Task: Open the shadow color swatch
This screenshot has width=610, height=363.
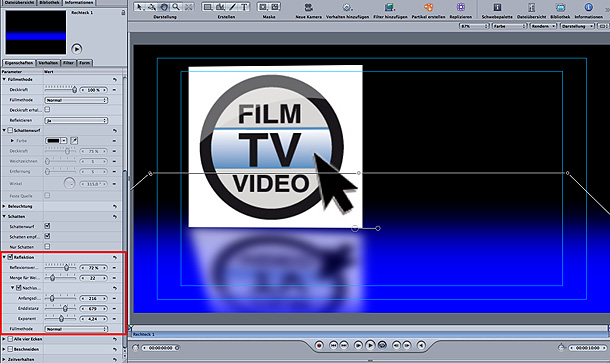Action: 53,140
